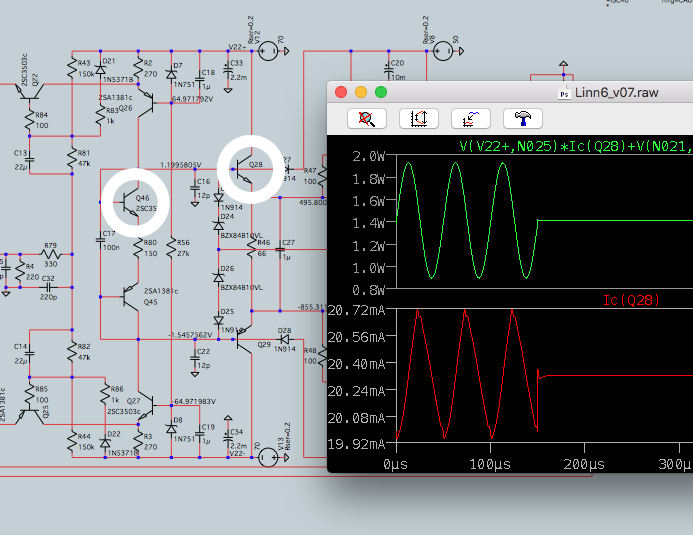Select resistor R82 47k
The image size is (693, 535).
pos(72,351)
